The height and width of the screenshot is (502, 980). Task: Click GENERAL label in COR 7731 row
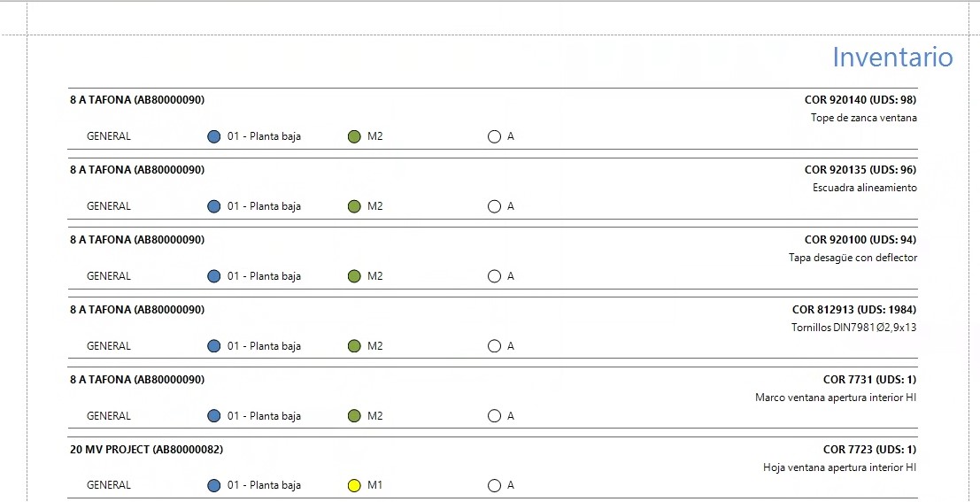click(x=109, y=416)
